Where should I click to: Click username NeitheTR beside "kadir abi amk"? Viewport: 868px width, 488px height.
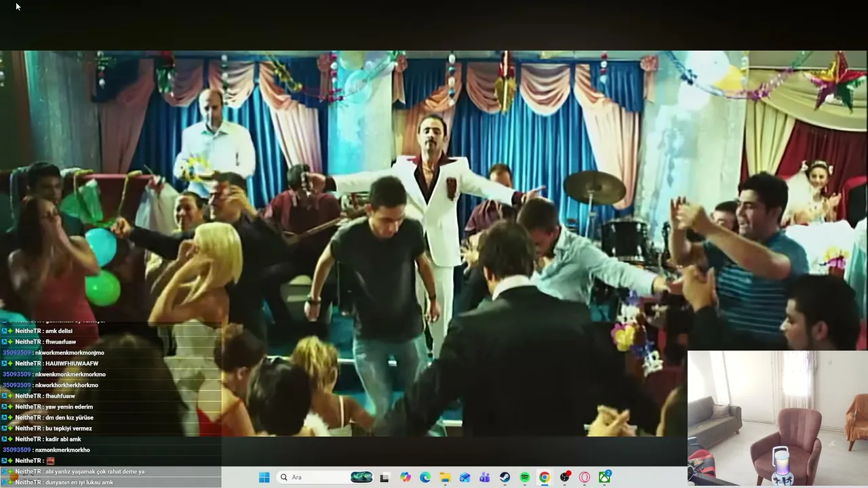tap(27, 439)
